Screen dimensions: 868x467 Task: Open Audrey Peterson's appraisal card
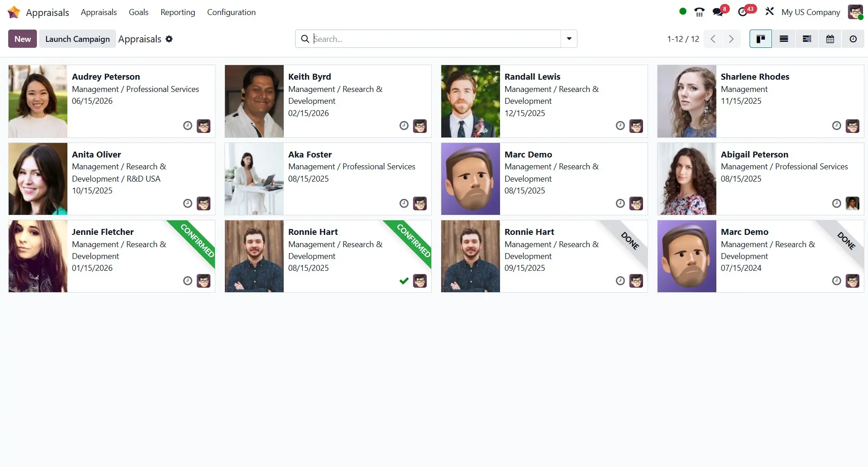[x=112, y=101]
